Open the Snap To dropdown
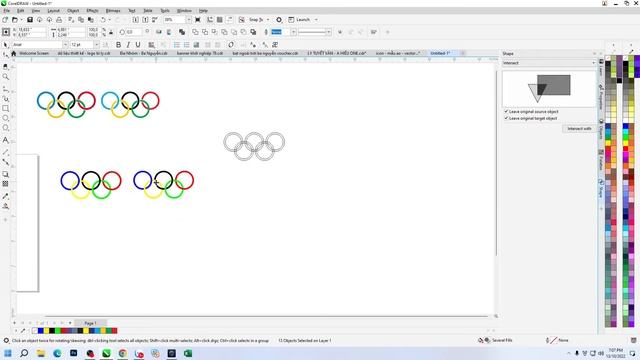 [268, 20]
